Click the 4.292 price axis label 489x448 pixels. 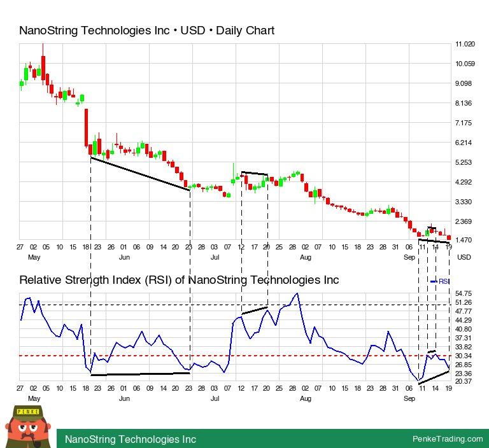464,182
